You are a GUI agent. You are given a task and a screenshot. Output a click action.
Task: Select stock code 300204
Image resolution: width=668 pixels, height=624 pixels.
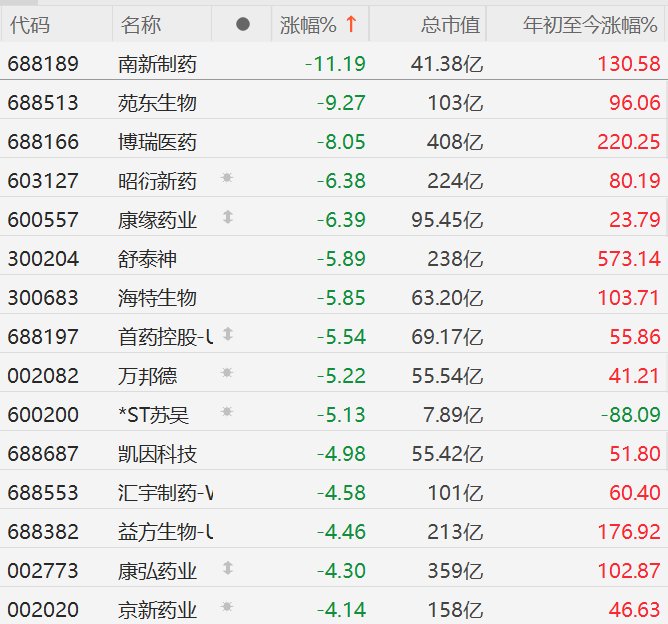(43, 259)
